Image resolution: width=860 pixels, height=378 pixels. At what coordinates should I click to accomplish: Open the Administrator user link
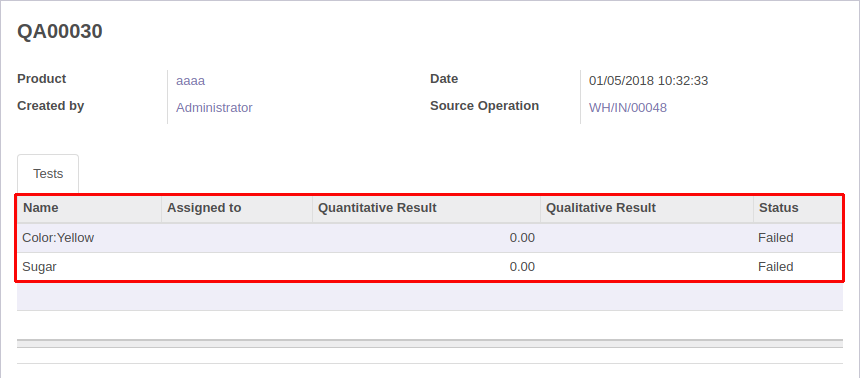point(214,108)
